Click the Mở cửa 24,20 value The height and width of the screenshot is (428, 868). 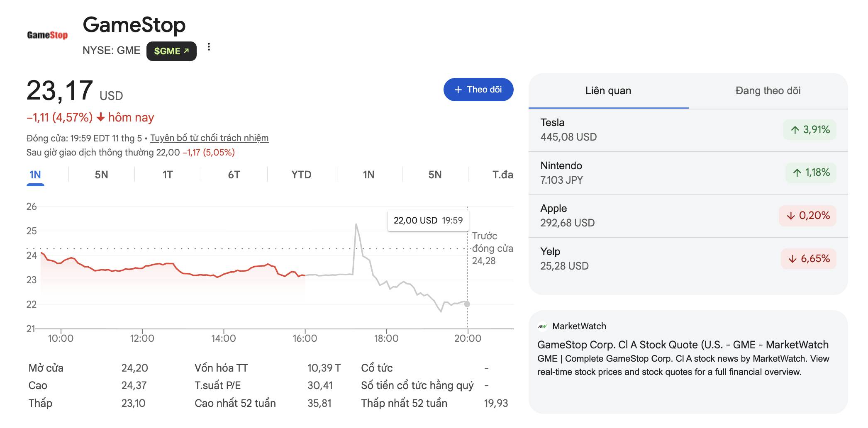[134, 368]
